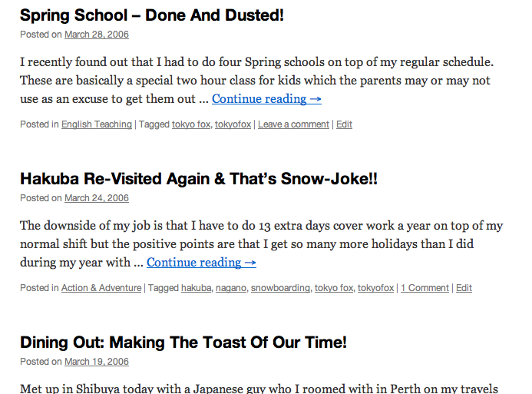Select the nagano tag
The image size is (532, 394).
[x=231, y=288]
